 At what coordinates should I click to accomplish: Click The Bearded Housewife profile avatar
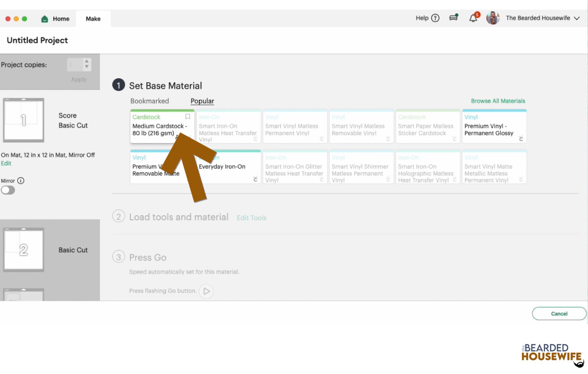click(x=493, y=18)
